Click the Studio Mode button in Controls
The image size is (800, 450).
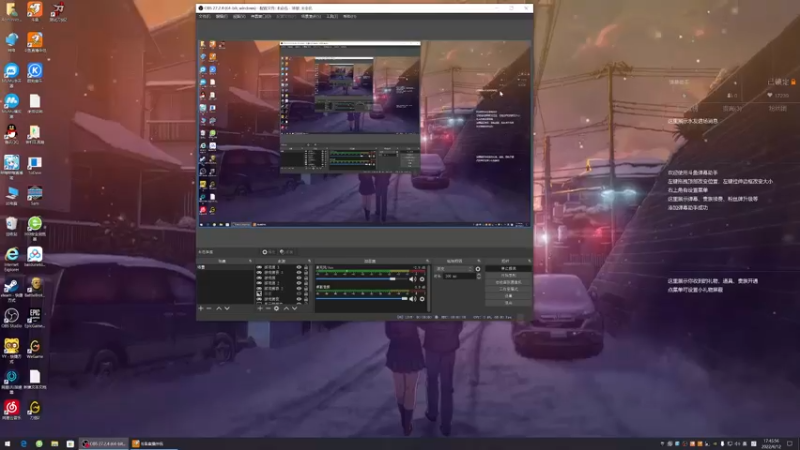point(508,289)
